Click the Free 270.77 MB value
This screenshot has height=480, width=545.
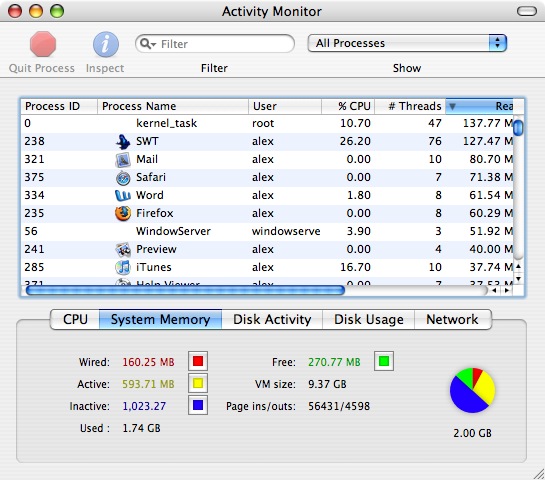coord(334,362)
